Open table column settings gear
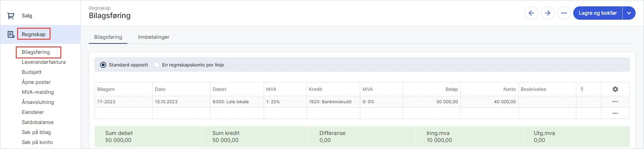The height and width of the screenshot is (149, 644). (x=615, y=89)
